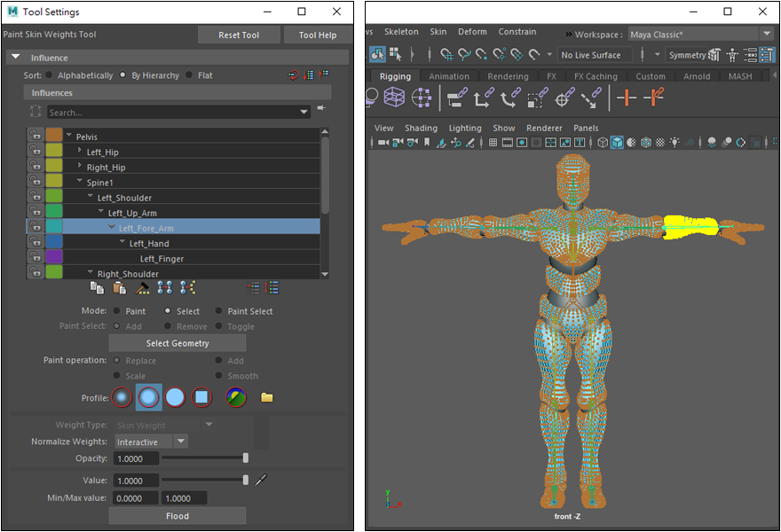Screen dimensions: 781x532
Task: Sort influences Alphabetically
Action: pos(49,75)
